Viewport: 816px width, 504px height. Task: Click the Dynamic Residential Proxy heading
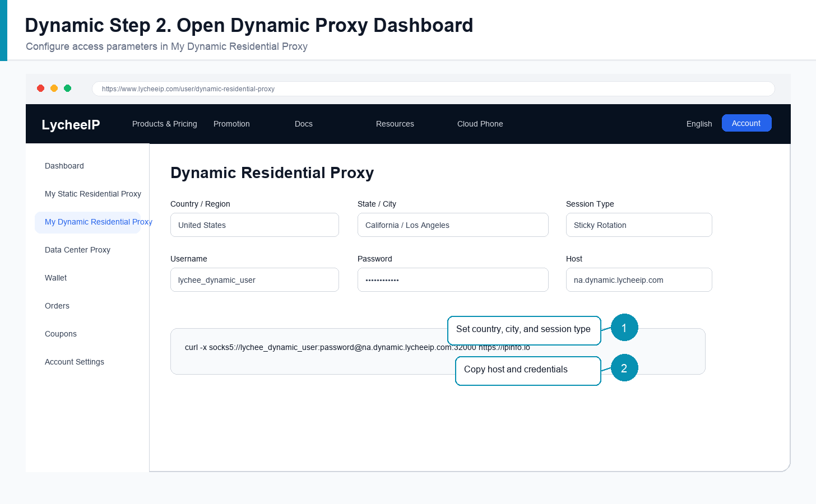tap(272, 172)
